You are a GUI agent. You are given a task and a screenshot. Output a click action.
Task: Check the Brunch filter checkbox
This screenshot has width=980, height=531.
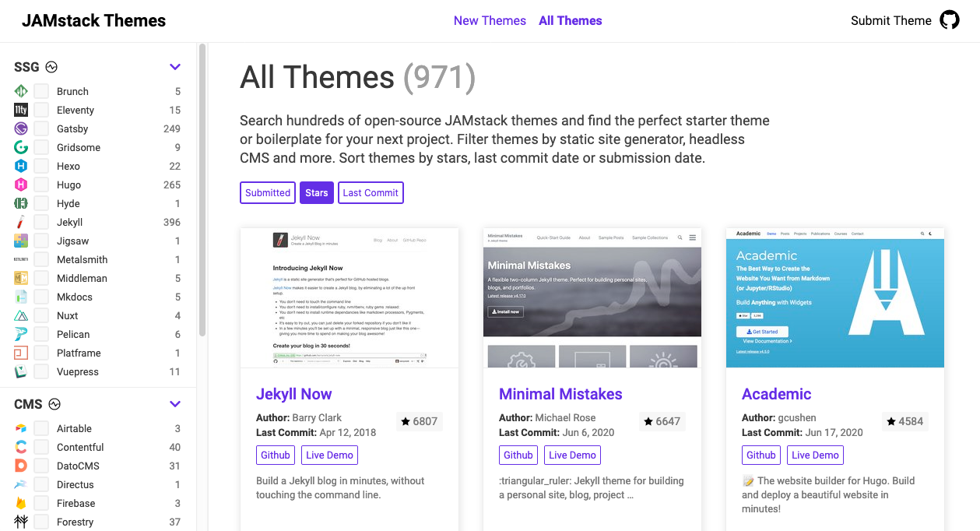(41, 91)
